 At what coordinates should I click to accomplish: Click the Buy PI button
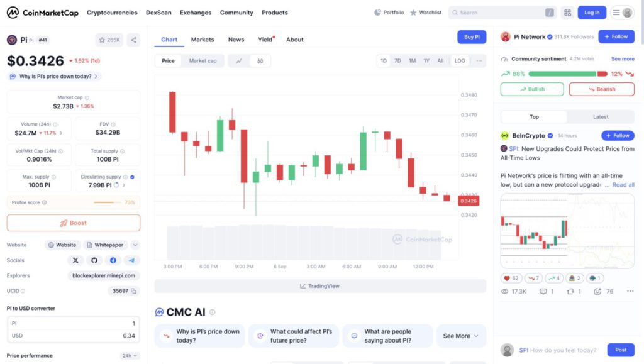(472, 37)
